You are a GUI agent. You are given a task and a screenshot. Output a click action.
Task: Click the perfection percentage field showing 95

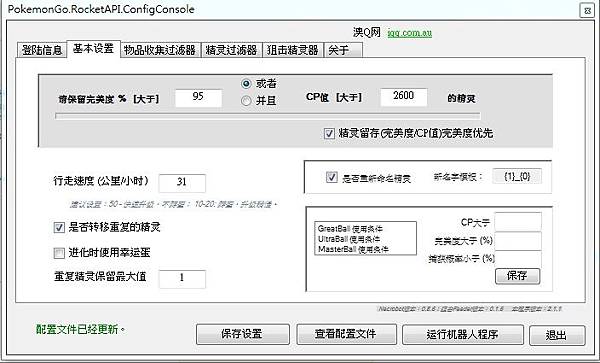pos(198,98)
